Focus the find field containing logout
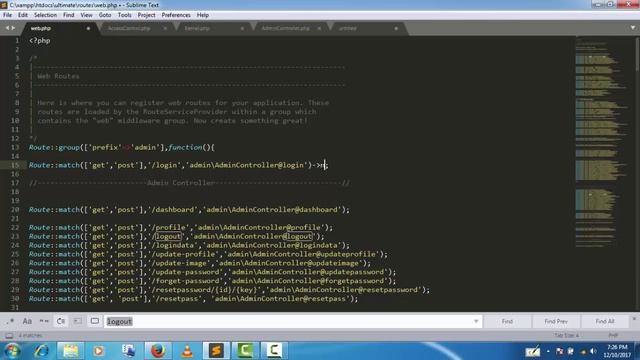The height and width of the screenshot is (360, 640). point(288,321)
